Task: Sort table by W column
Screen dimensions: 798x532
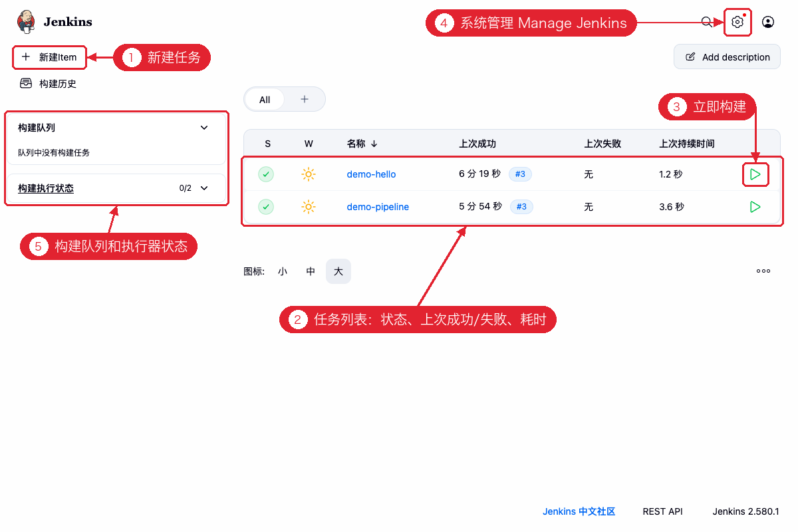Action: 309,144
